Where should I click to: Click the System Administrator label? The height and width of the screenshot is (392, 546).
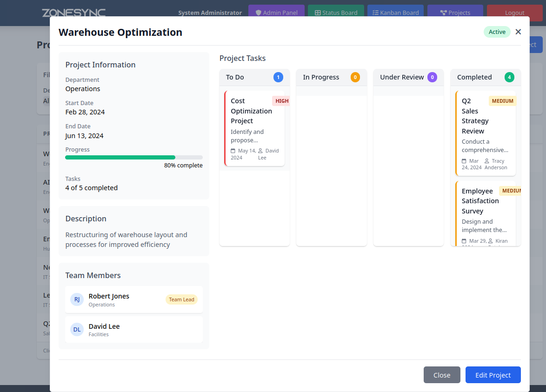point(210,13)
